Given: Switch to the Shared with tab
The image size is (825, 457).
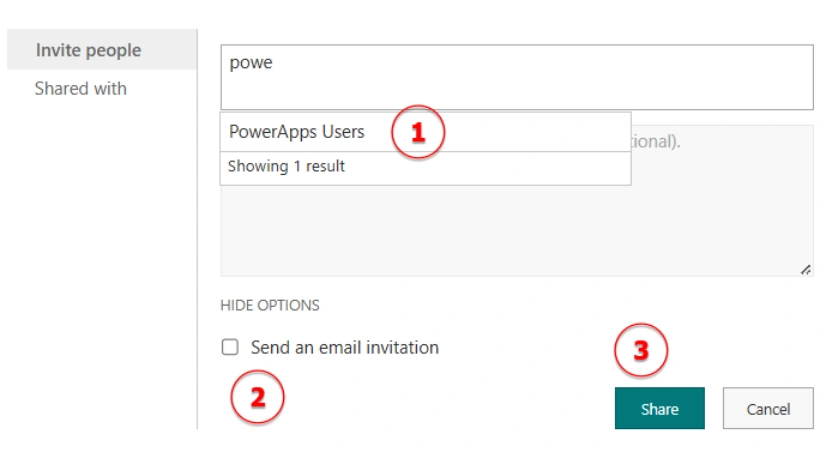Looking at the screenshot, I should pyautogui.click(x=81, y=88).
